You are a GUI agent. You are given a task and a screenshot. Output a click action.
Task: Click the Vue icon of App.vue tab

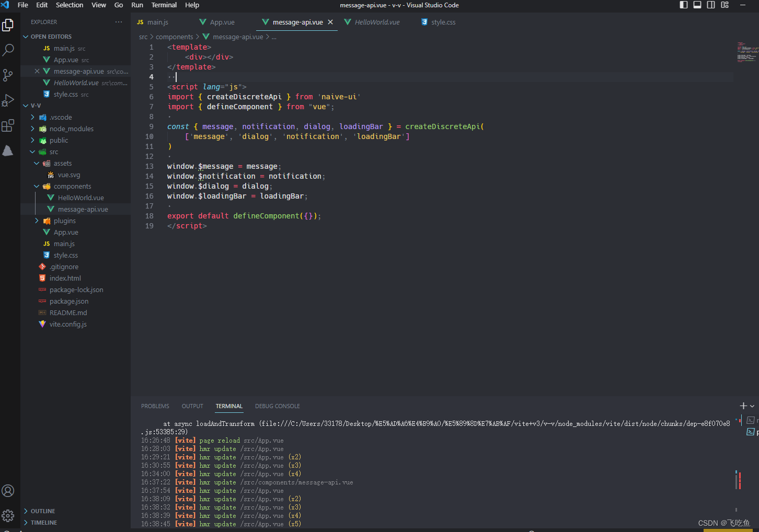[x=203, y=22]
